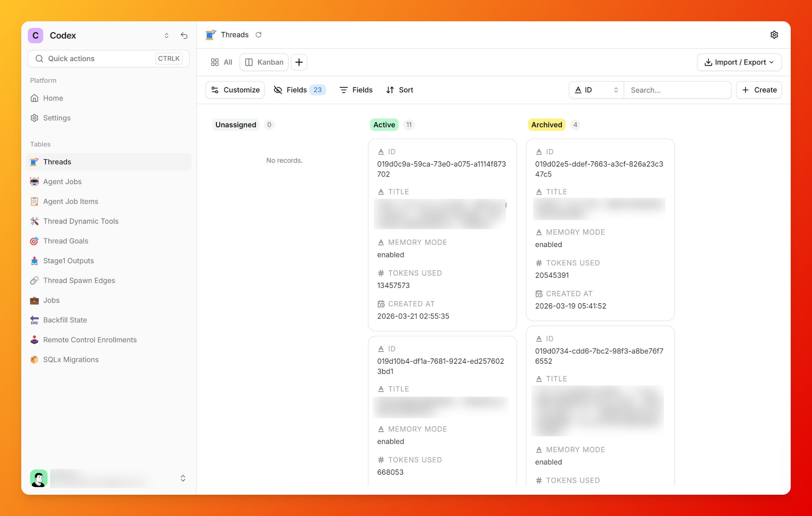Click created date 2026-03-21 02:55:35
Viewport: 812px width, 516px height.
coord(413,316)
